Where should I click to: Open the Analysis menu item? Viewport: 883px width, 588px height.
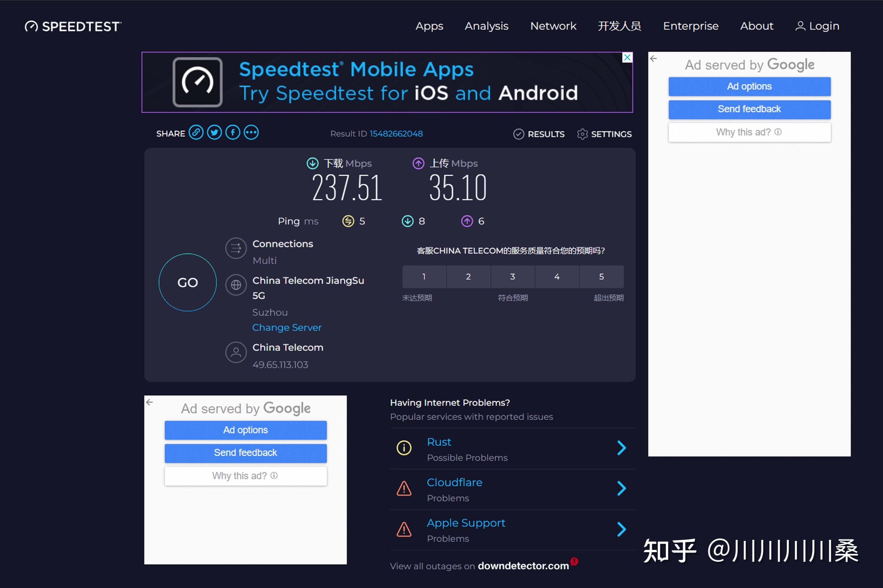(486, 26)
